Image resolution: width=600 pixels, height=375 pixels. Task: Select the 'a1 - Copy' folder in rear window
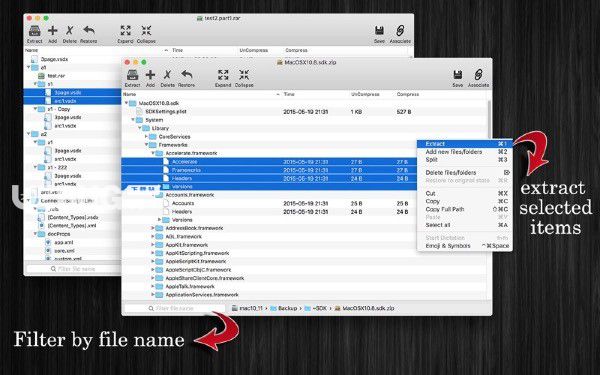click(72, 109)
